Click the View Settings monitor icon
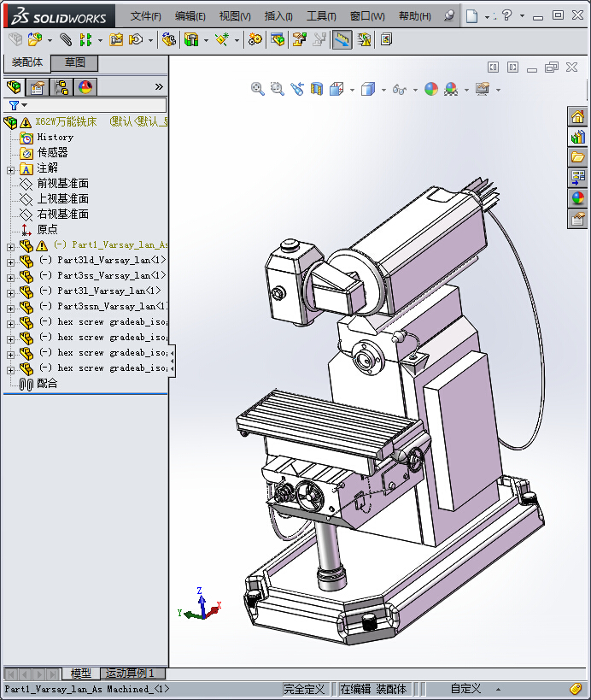 tap(483, 89)
